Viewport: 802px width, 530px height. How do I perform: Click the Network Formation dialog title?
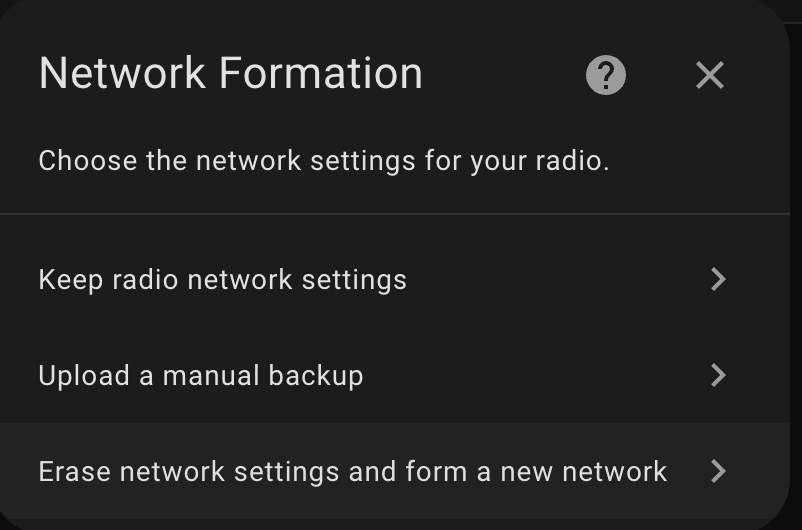pos(231,74)
